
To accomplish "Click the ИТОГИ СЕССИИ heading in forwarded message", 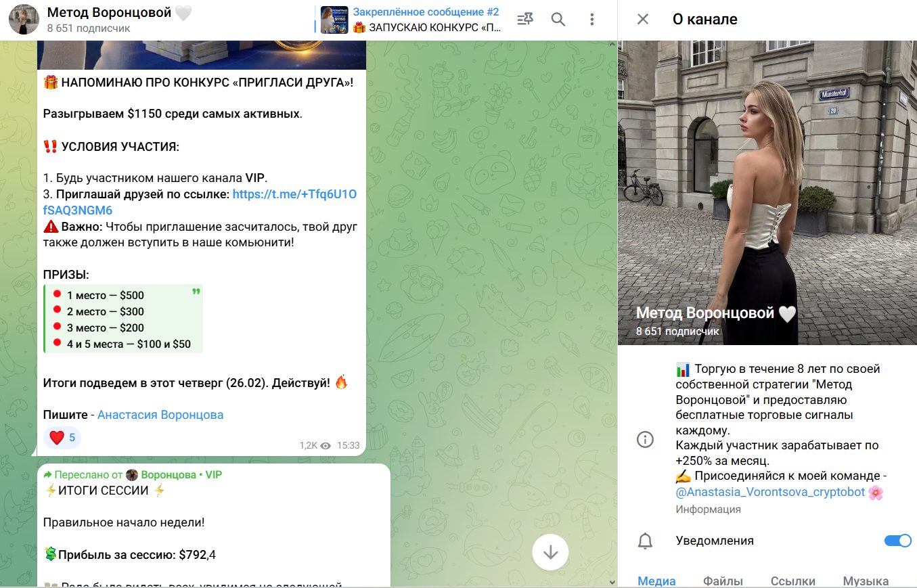I will tap(104, 491).
